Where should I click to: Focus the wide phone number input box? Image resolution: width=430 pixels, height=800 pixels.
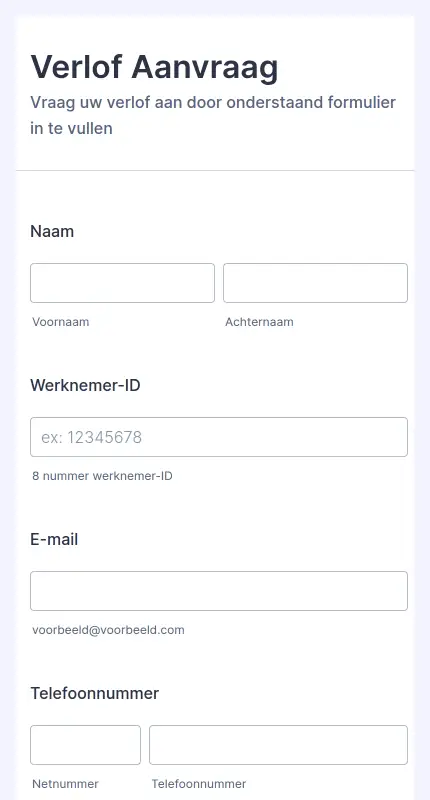tap(279, 745)
